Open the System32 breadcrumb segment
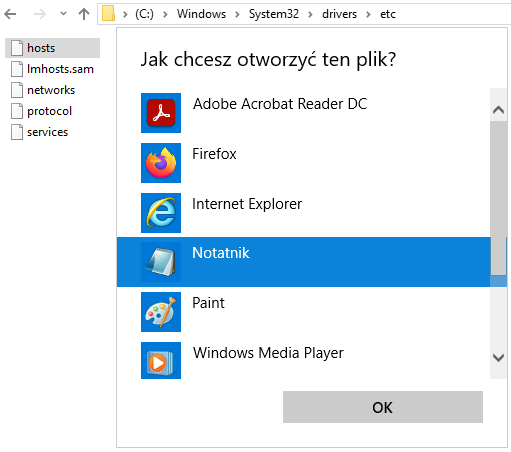Viewport: 511px width, 452px height. tap(274, 14)
